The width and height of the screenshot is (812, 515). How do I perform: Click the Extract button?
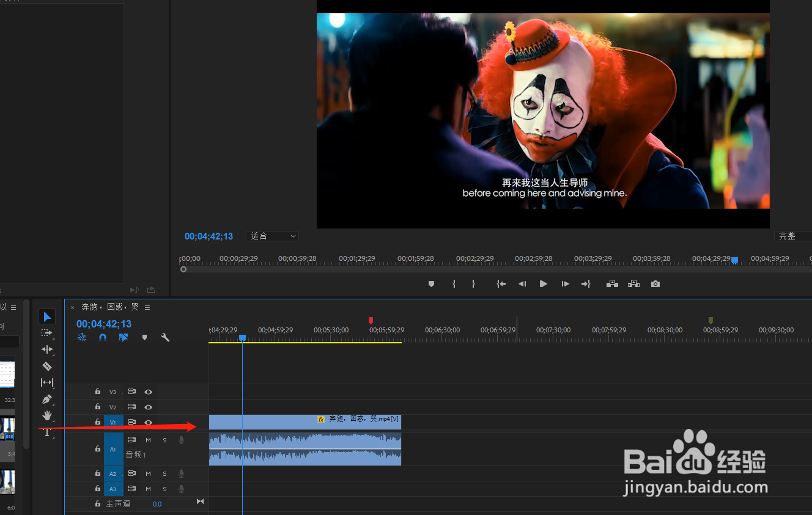633,284
